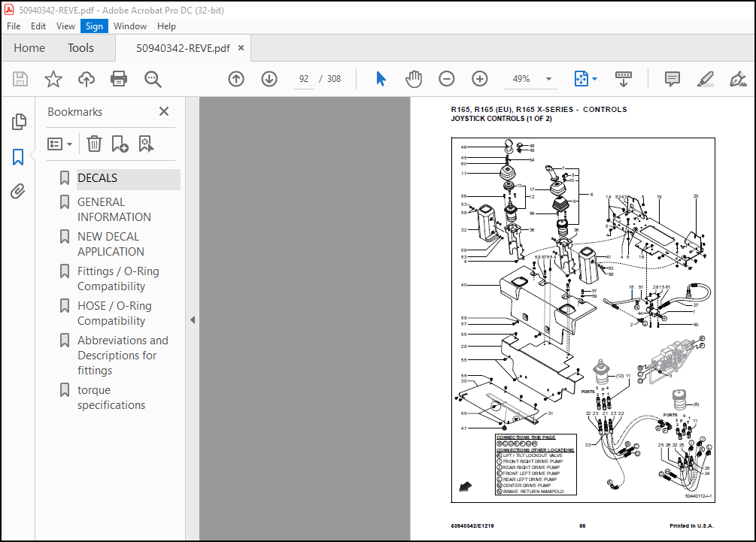Select the Highlight text pen tool
The width and height of the screenshot is (756, 542).
[706, 79]
